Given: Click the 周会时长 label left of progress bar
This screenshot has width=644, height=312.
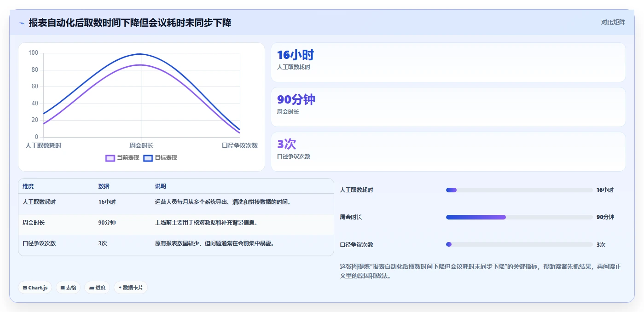Looking at the screenshot, I should coord(351,217).
